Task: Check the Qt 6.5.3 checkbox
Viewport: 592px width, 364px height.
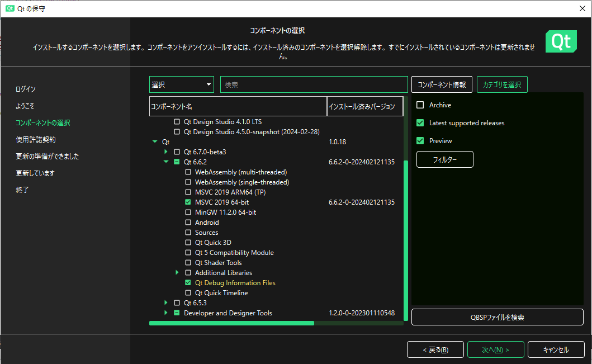Action: [x=177, y=303]
